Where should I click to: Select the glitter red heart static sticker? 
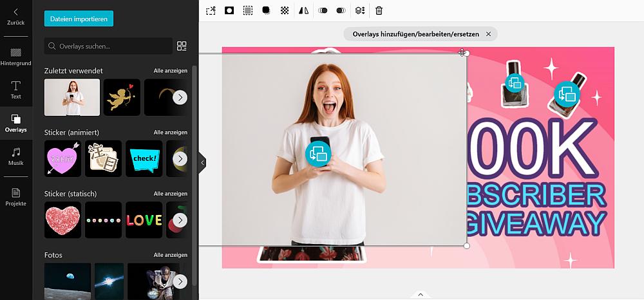62,220
